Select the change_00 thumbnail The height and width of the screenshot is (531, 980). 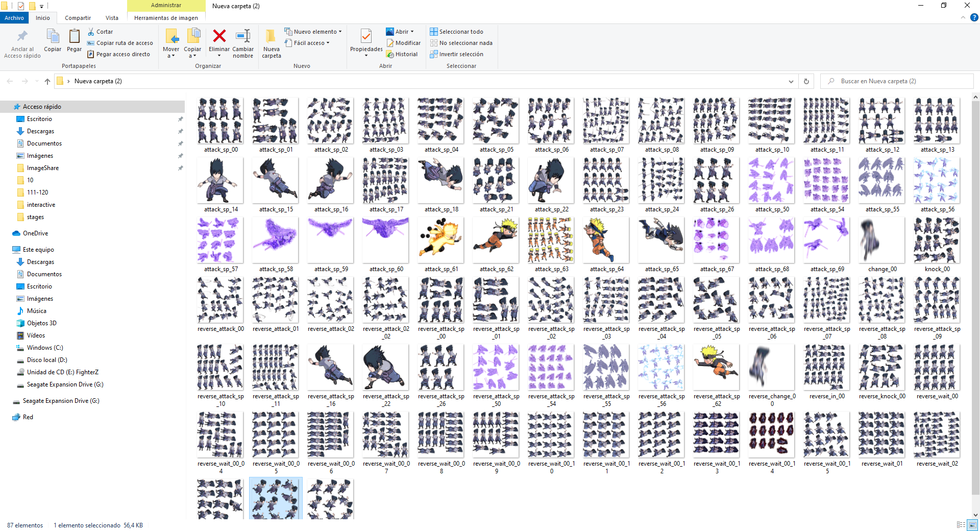pos(882,240)
